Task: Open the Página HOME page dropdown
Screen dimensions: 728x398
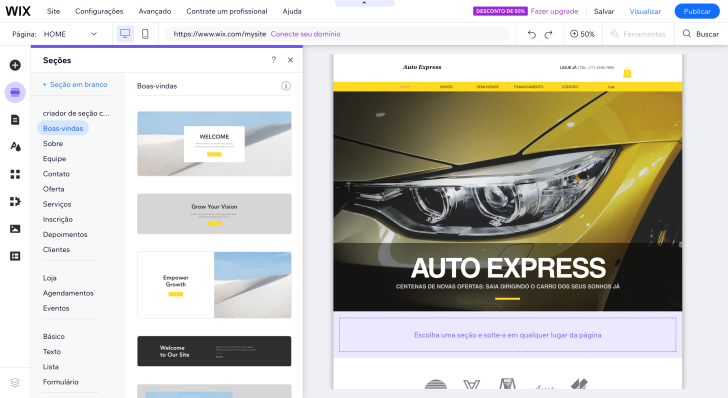Action: 70,34
